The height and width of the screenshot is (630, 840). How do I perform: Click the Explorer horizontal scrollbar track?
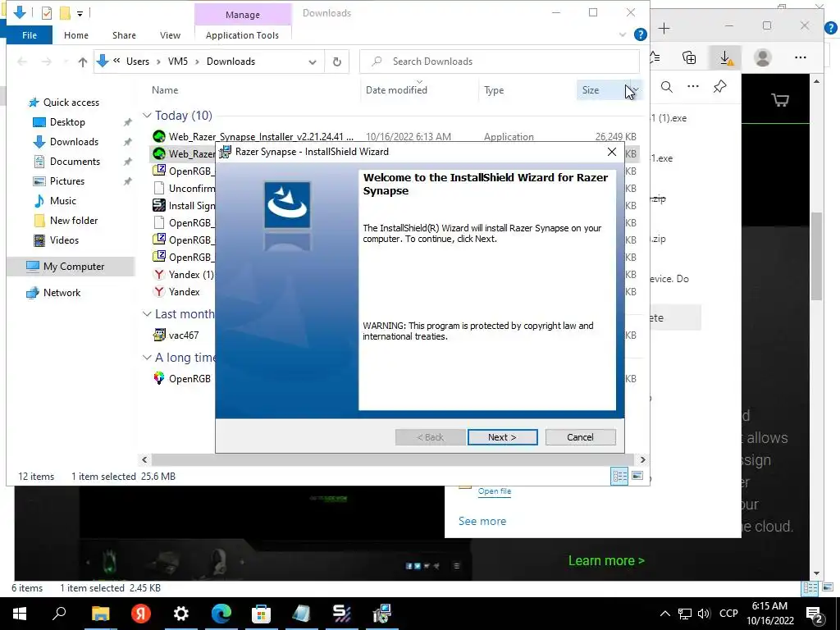tap(393, 459)
